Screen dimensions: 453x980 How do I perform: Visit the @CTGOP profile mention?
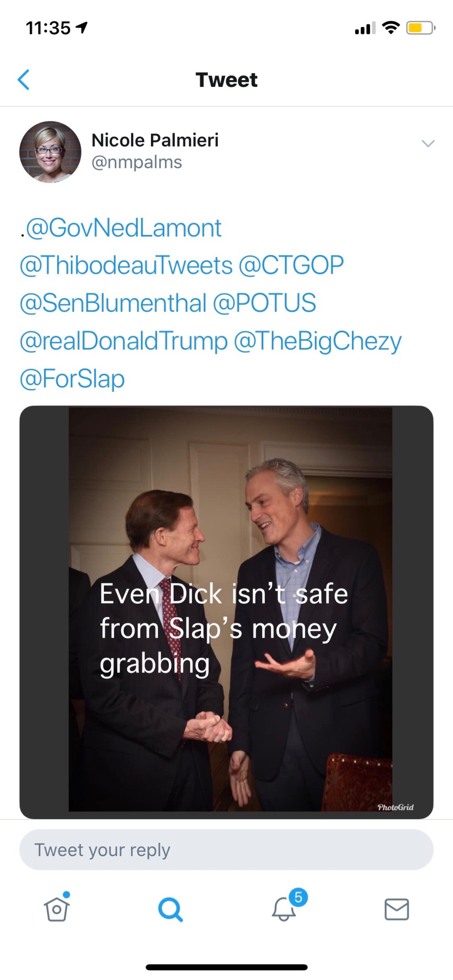click(x=291, y=266)
